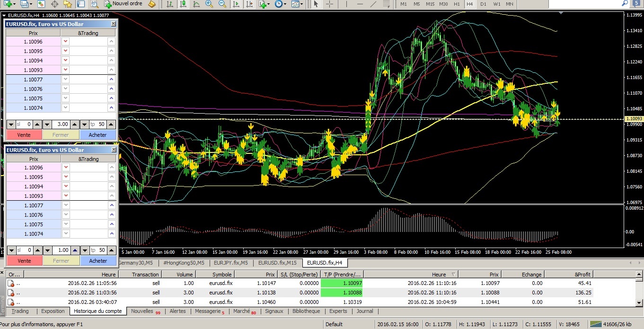Screen dimensions: 644x329
Task: Click the zoom out magnifier icon
Action: (222, 4)
